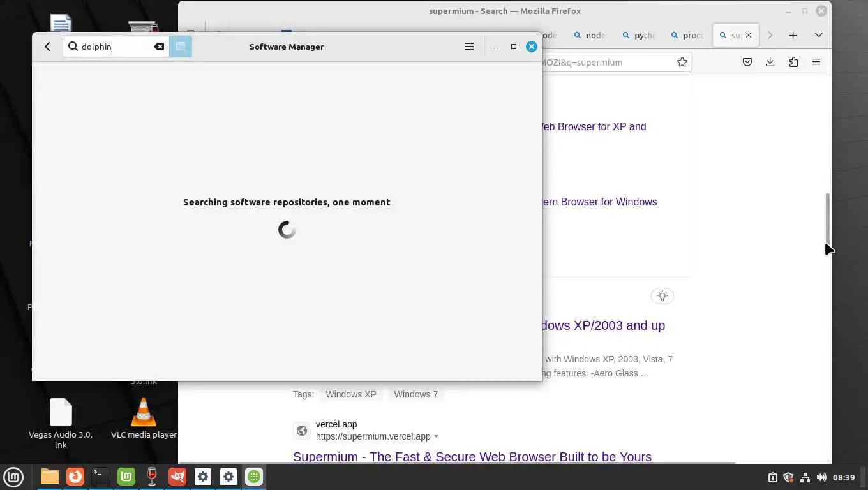Click the lightbulb feedback icon in results
The image size is (868, 490).
coord(662,296)
